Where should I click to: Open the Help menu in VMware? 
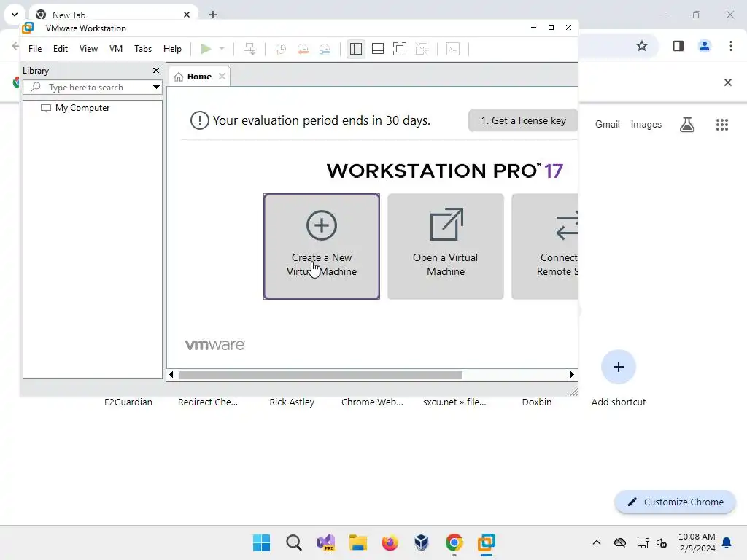pyautogui.click(x=172, y=49)
